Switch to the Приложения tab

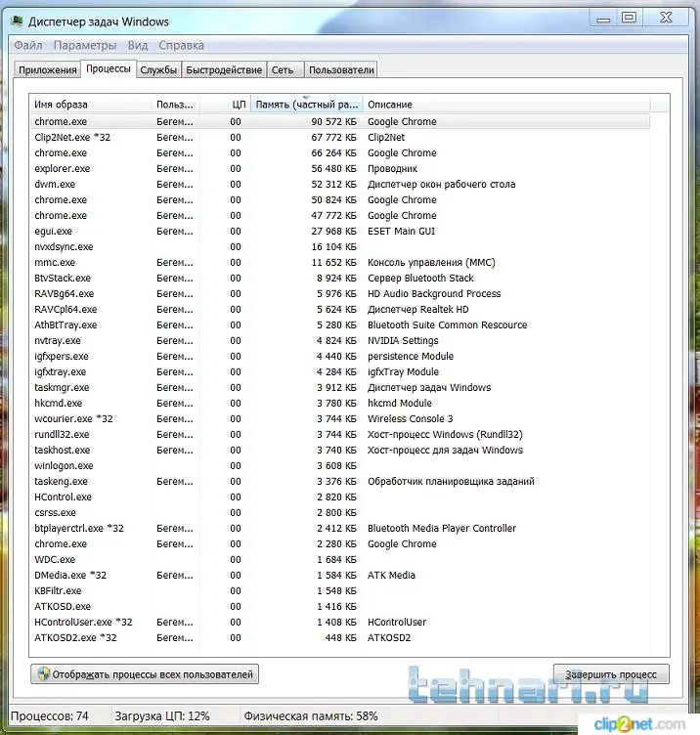coord(47,69)
